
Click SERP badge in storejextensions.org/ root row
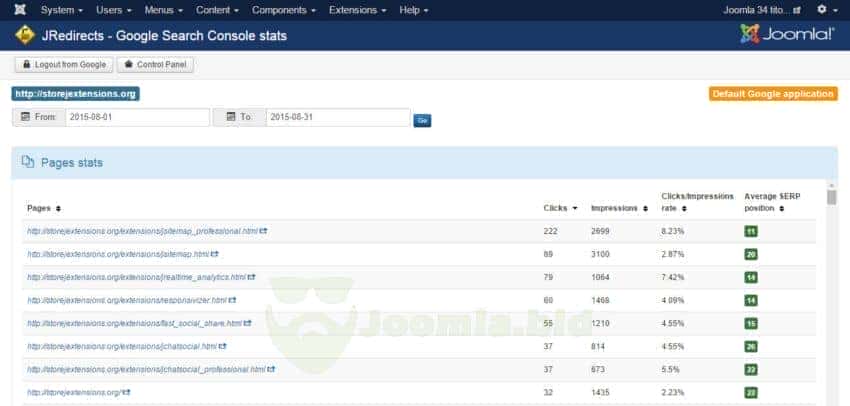click(751, 392)
